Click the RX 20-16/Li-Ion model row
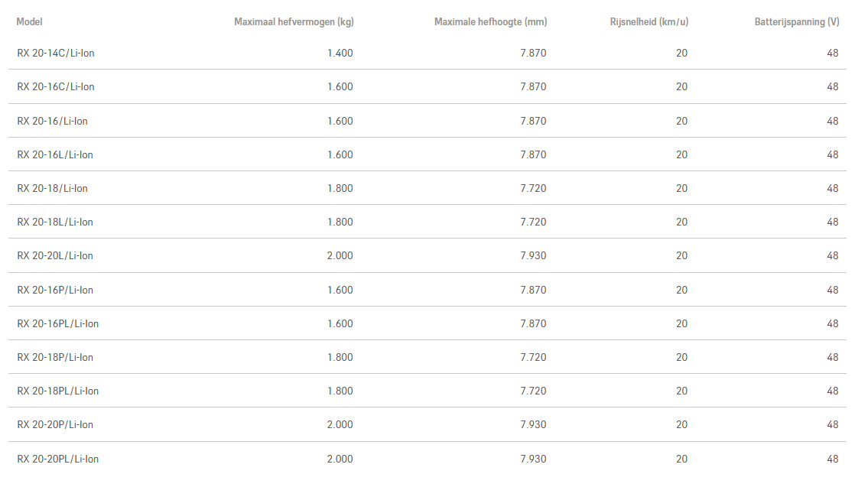 pyautogui.click(x=53, y=121)
